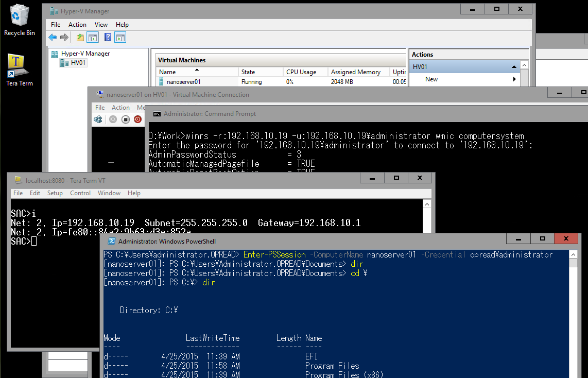Select HV01 server in the console tree
The width and height of the screenshot is (588, 378).
(x=78, y=63)
